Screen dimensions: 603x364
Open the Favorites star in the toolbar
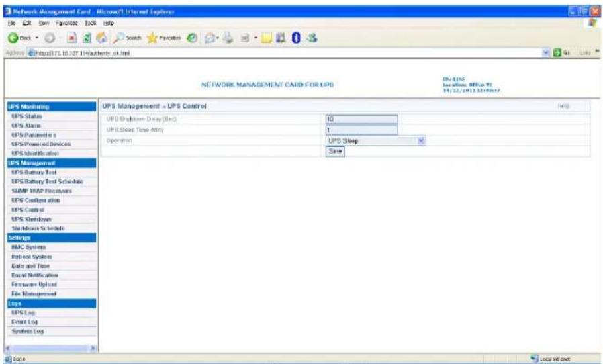tap(164, 38)
